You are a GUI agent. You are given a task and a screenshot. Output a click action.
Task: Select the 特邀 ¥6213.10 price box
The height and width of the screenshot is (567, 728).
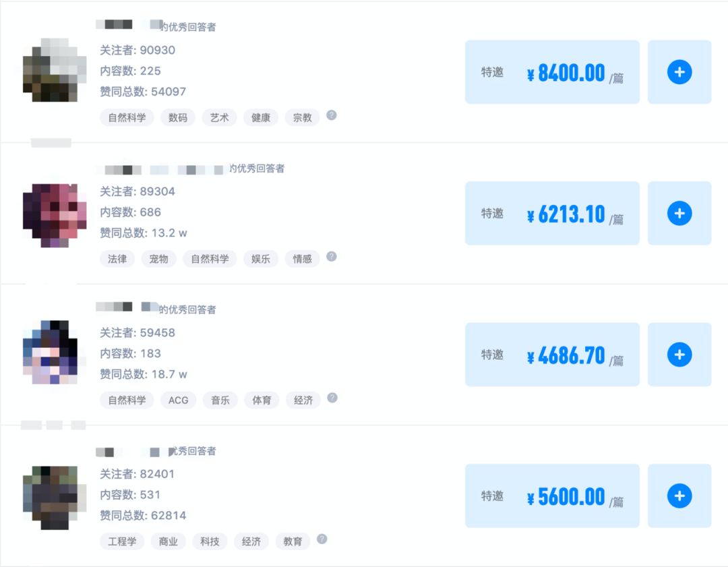pos(552,214)
